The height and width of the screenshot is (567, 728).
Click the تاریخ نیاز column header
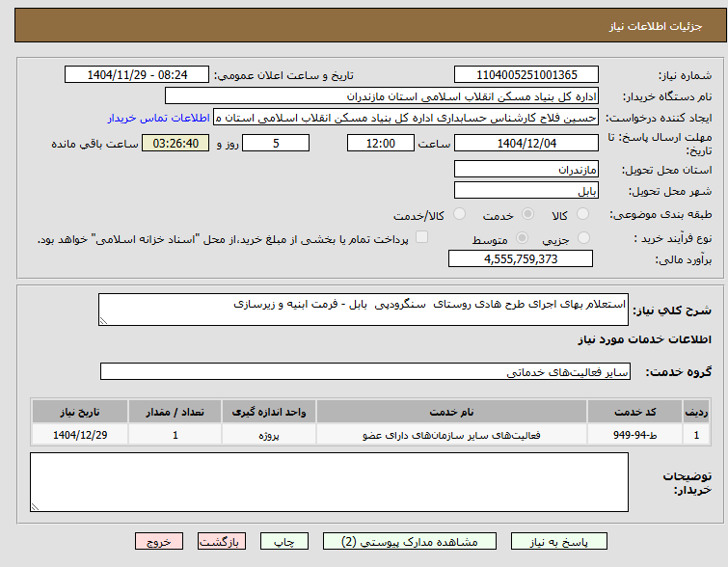pos(80,412)
